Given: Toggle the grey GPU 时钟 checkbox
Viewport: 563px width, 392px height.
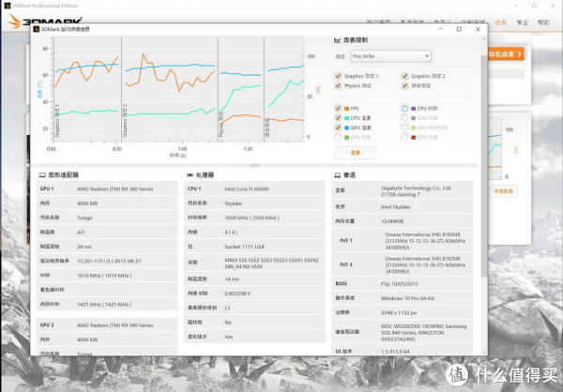Looking at the screenshot, I should point(404,118).
